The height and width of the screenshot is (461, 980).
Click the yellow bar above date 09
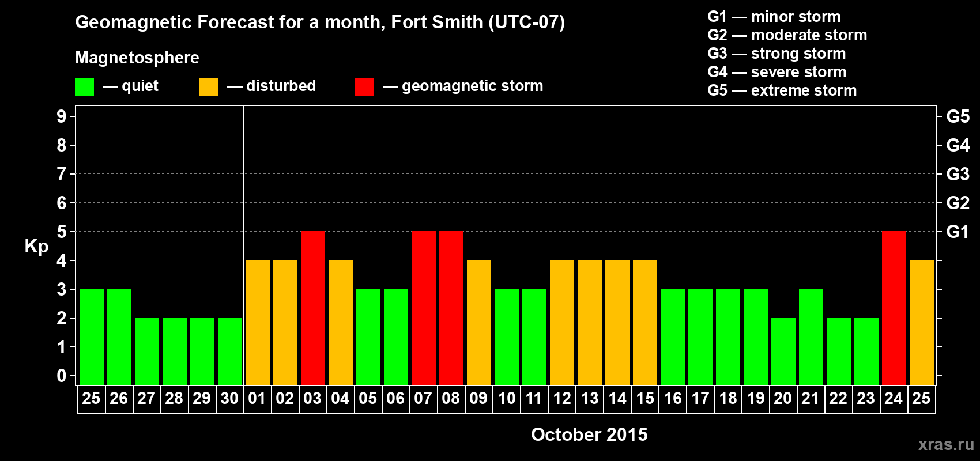coord(478,323)
